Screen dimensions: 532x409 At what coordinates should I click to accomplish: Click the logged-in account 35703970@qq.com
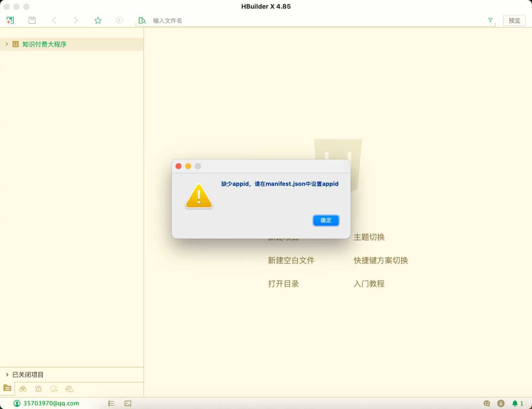[x=51, y=403]
